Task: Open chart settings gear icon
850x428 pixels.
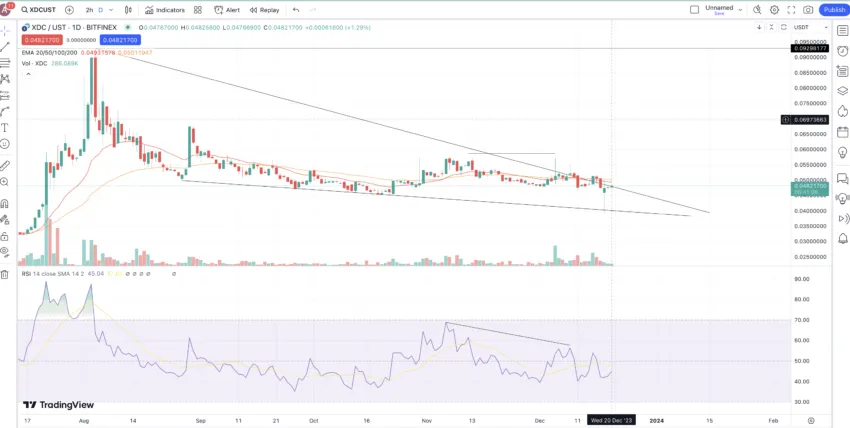Action: (x=774, y=10)
